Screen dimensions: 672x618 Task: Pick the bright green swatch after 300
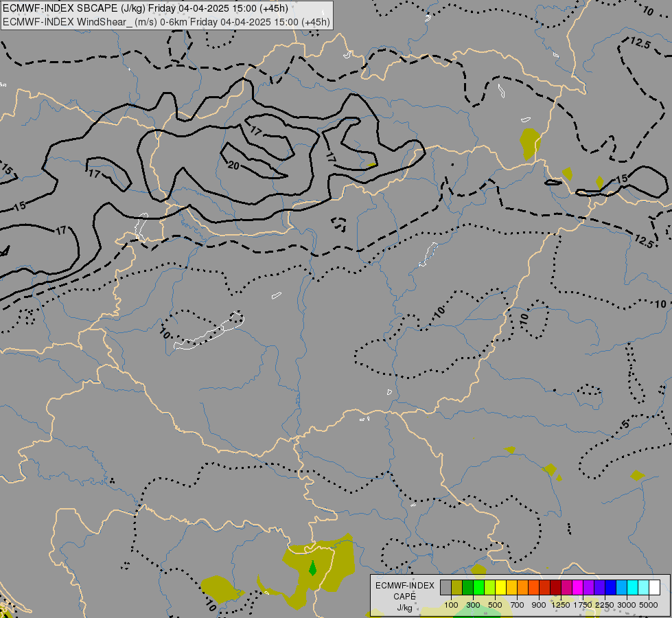coord(478,587)
